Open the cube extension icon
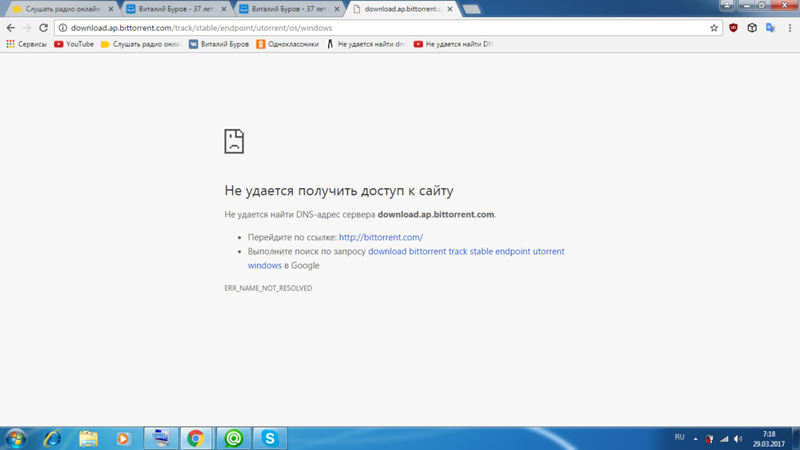The width and height of the screenshot is (800, 450). point(752,28)
